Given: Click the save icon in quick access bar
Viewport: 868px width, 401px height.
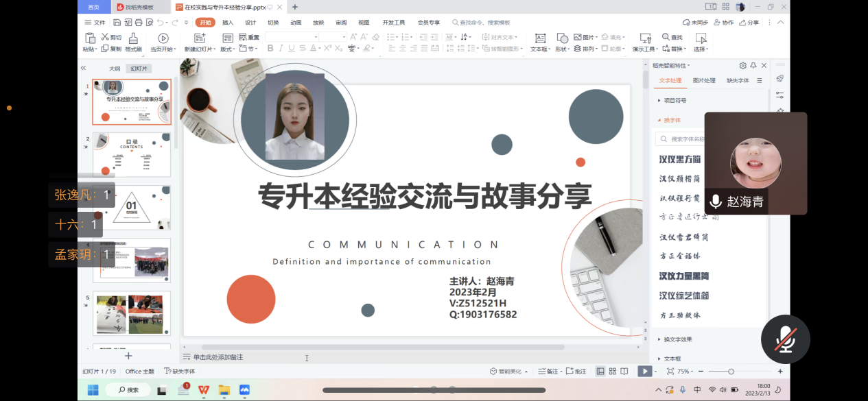Looking at the screenshot, I should point(118,23).
